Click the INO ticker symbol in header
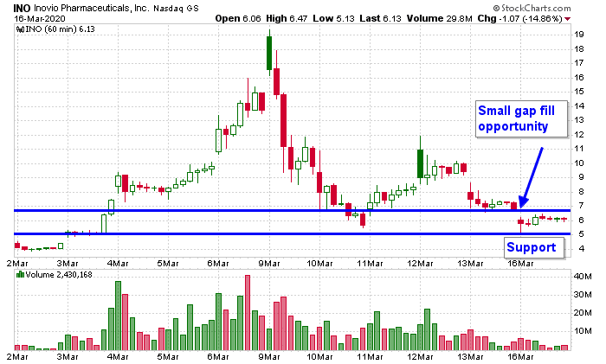Screen dimensions: 606x364 [x=22, y=8]
